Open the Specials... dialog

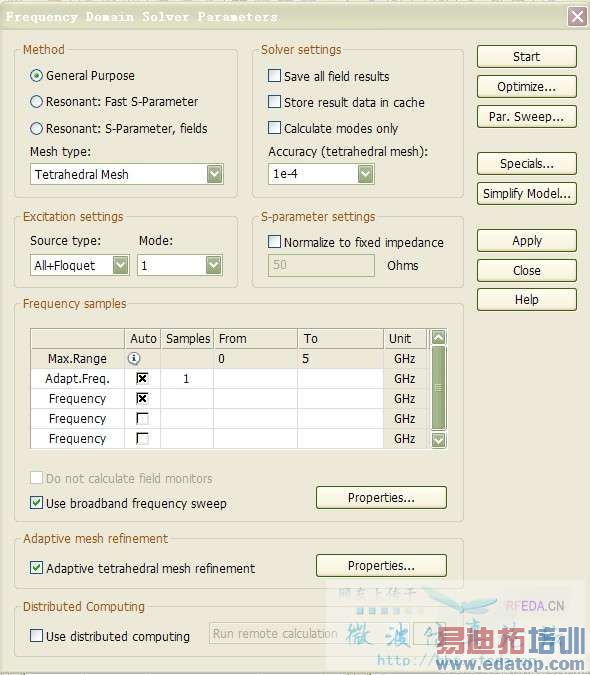(x=526, y=164)
